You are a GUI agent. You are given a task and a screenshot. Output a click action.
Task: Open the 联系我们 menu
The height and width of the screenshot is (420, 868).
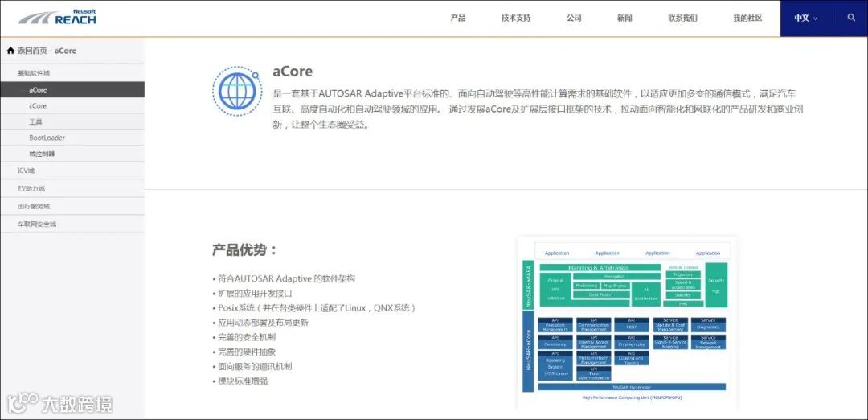pos(682,19)
